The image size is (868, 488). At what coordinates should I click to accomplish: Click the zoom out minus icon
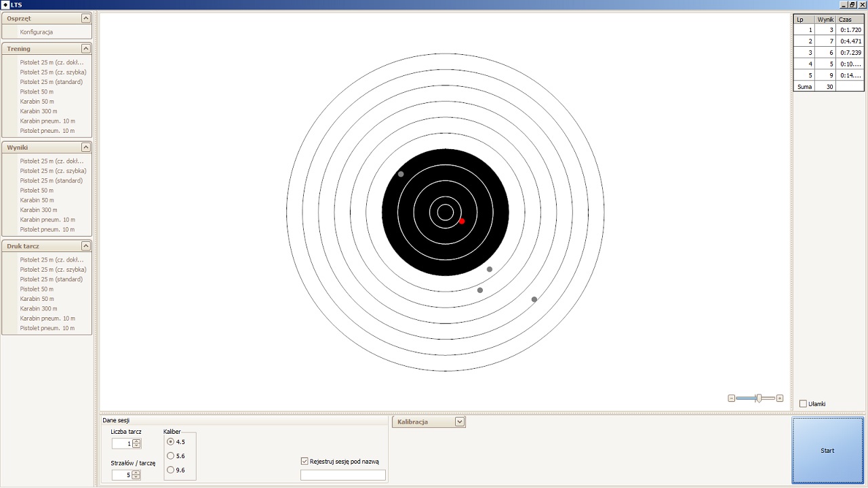pos(731,399)
